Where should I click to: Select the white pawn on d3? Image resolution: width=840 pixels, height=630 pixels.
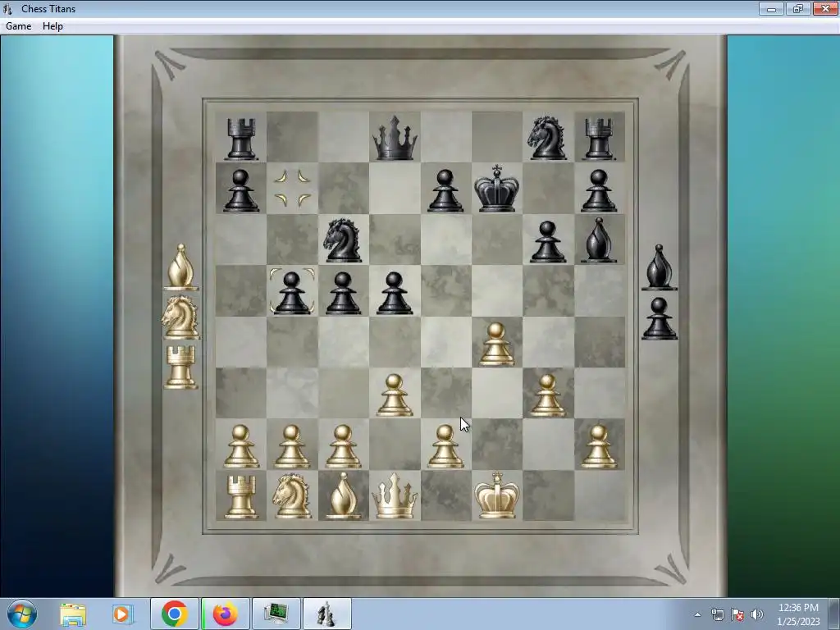(395, 395)
